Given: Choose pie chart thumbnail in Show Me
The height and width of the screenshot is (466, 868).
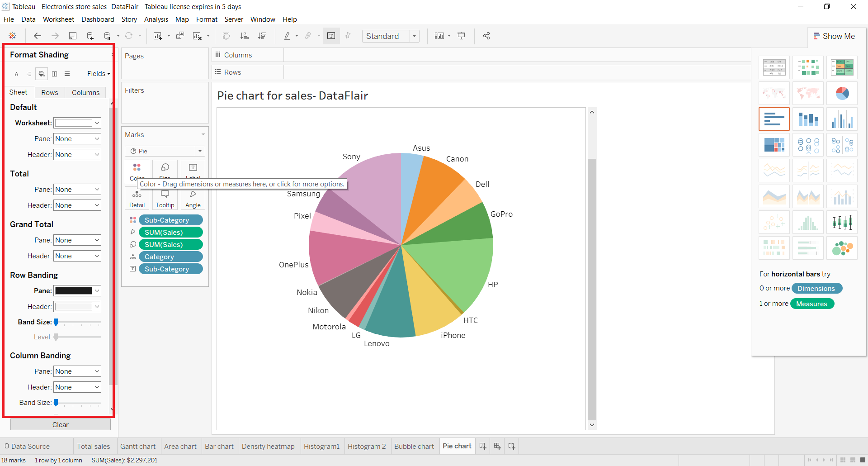Looking at the screenshot, I should pyautogui.click(x=842, y=93).
